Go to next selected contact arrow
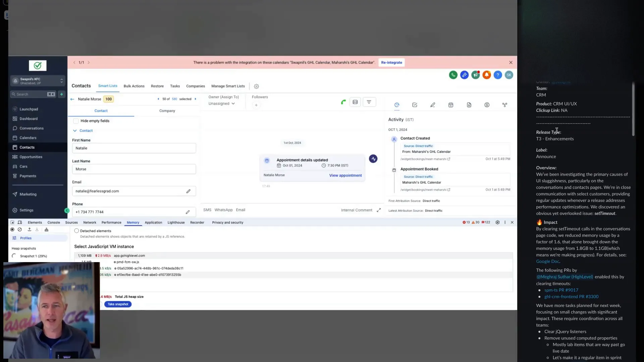 (x=196, y=99)
